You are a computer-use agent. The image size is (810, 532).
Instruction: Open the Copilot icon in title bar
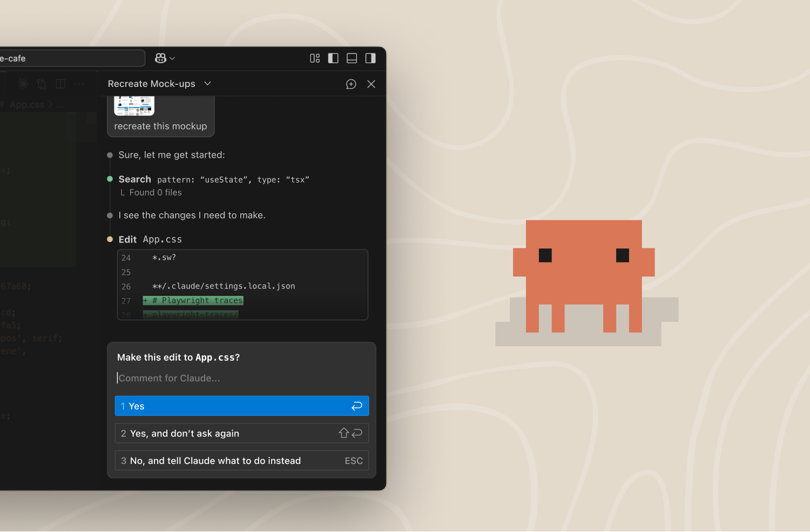point(160,58)
